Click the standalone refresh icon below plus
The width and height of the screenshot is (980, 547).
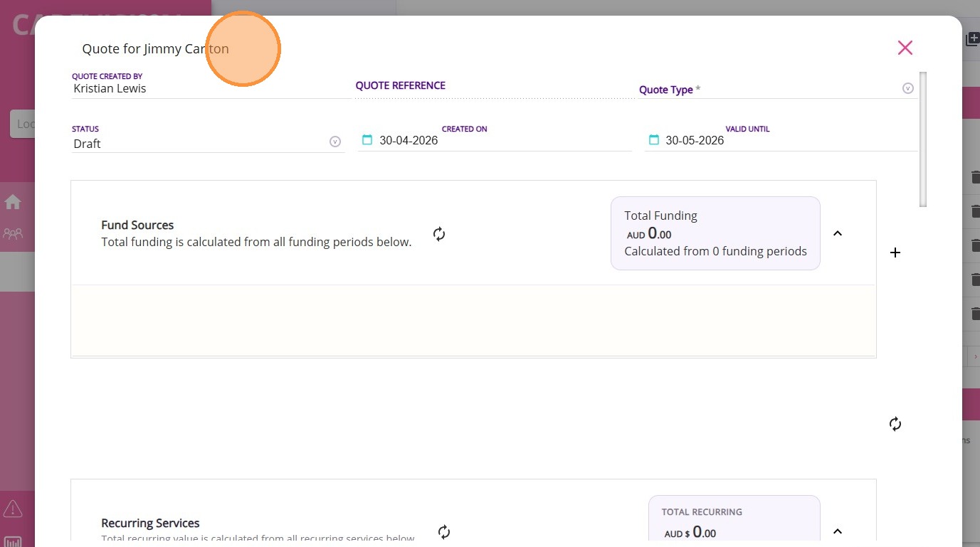pos(895,424)
